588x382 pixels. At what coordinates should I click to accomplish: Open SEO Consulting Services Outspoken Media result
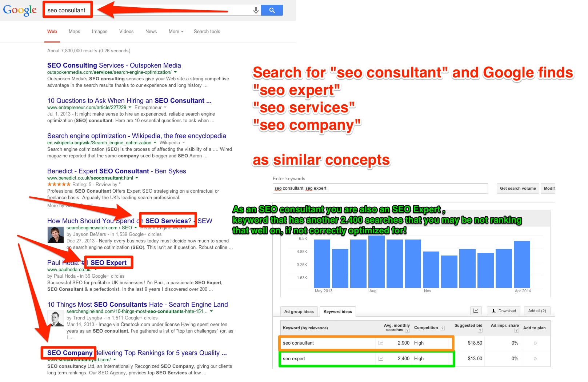point(114,65)
